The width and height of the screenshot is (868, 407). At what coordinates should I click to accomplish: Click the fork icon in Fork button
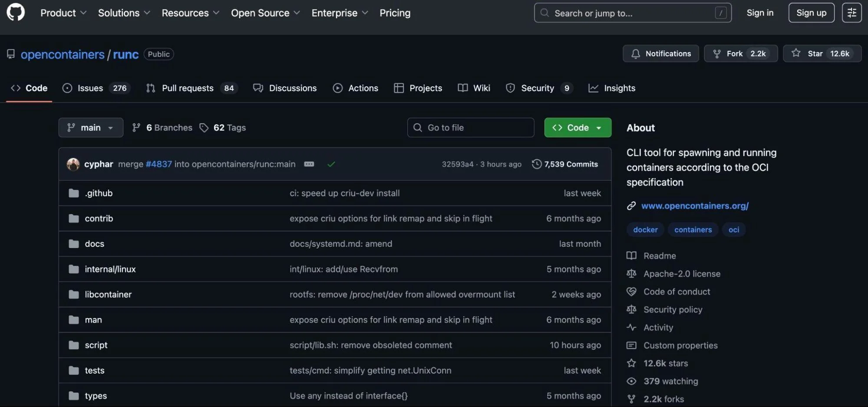717,53
